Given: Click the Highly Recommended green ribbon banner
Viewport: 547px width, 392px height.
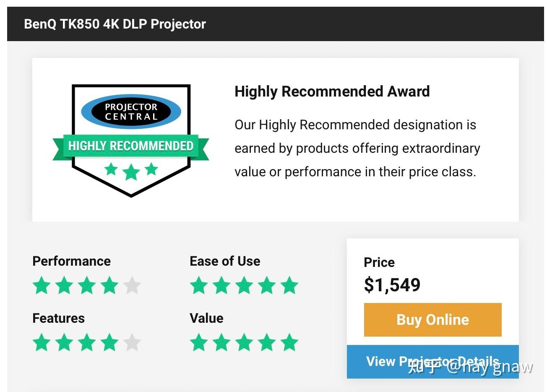Looking at the screenshot, I should pos(131,146).
